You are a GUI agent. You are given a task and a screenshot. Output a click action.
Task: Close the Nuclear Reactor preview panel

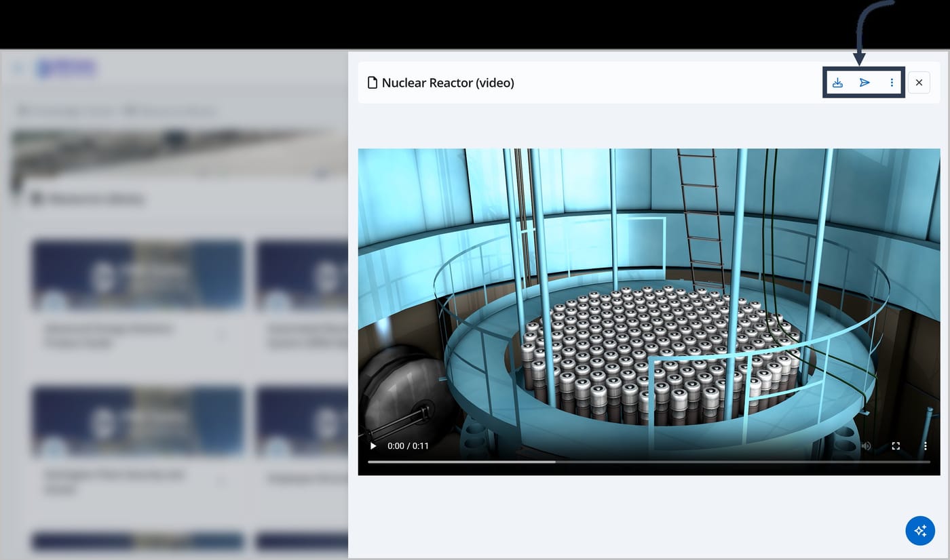point(919,83)
